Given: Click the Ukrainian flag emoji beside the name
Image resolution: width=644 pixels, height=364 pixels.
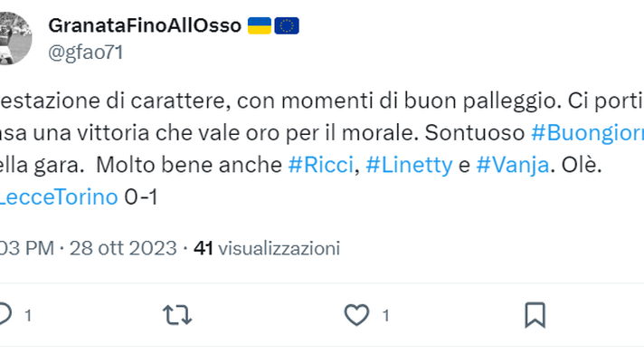Looking at the screenshot, I should point(258,25).
